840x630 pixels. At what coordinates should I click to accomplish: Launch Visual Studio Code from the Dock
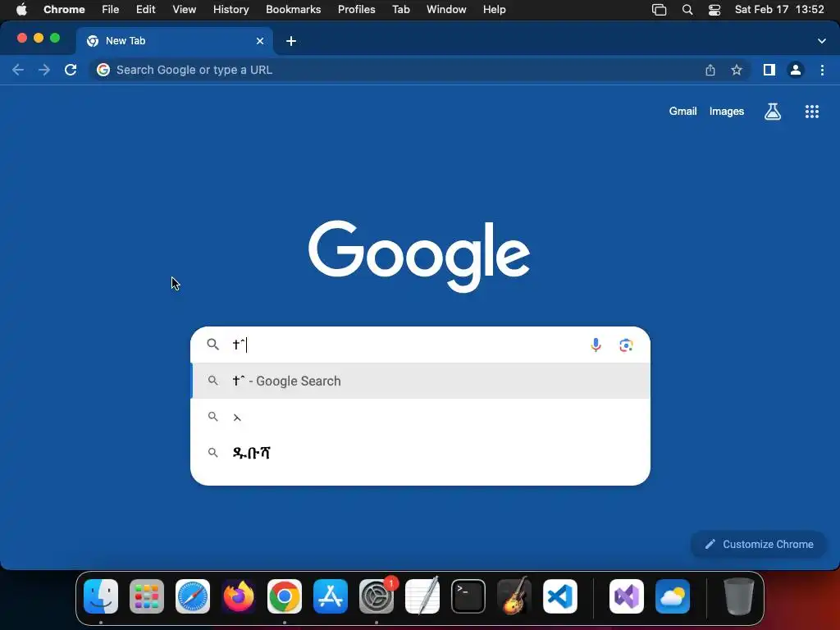point(559,596)
